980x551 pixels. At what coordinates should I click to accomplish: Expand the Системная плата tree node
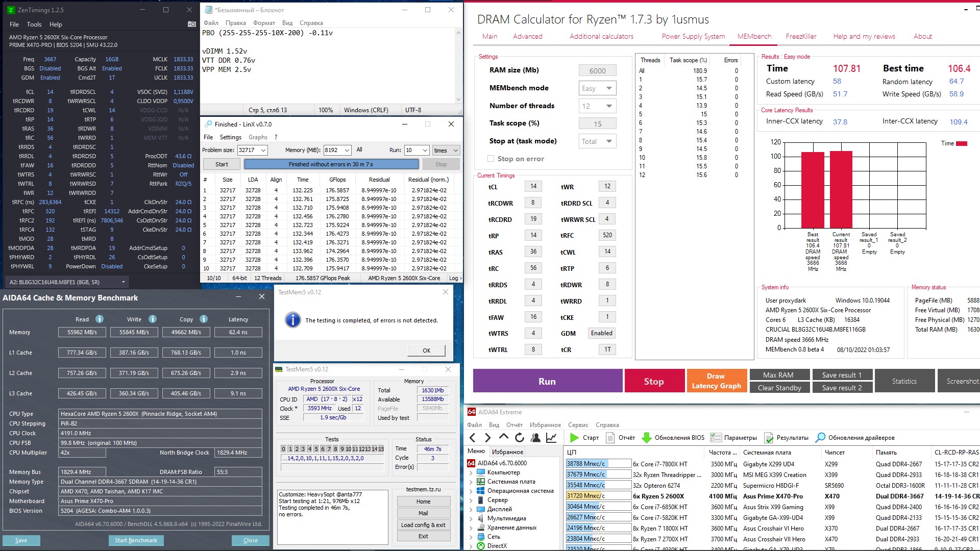pos(471,482)
